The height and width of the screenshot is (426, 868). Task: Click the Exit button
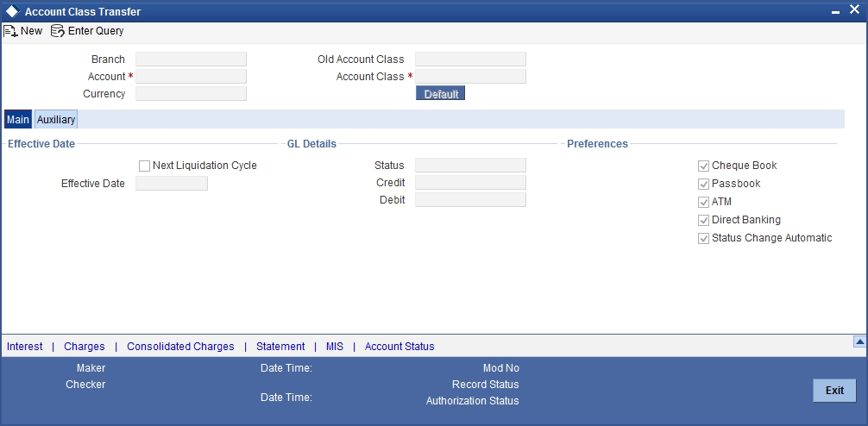tap(834, 391)
